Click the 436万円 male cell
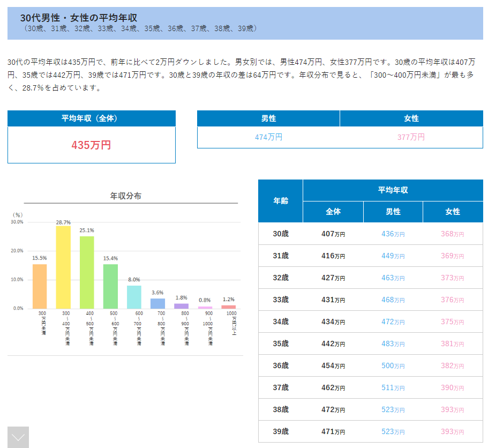Viewport: 488px width, 448px height. pos(393,234)
